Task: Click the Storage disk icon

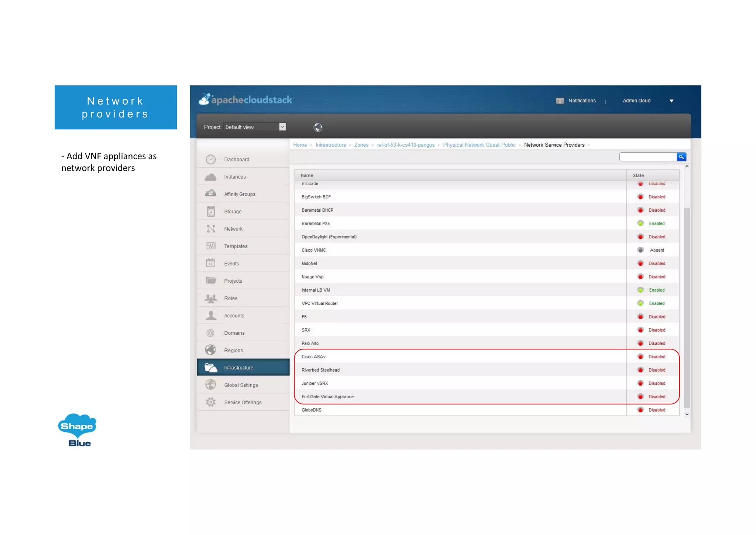Action: click(x=211, y=211)
